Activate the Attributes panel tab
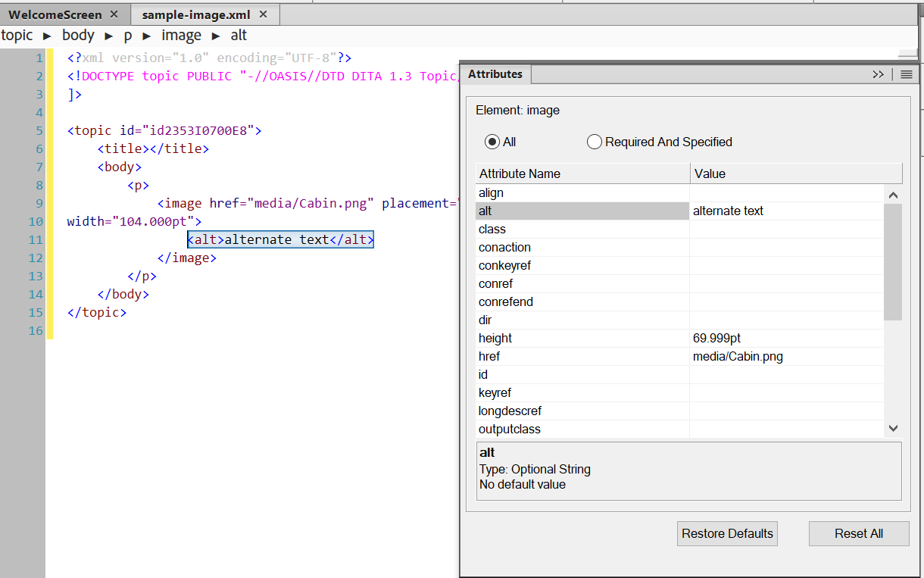Viewport: 924px width, 578px height. pos(495,74)
